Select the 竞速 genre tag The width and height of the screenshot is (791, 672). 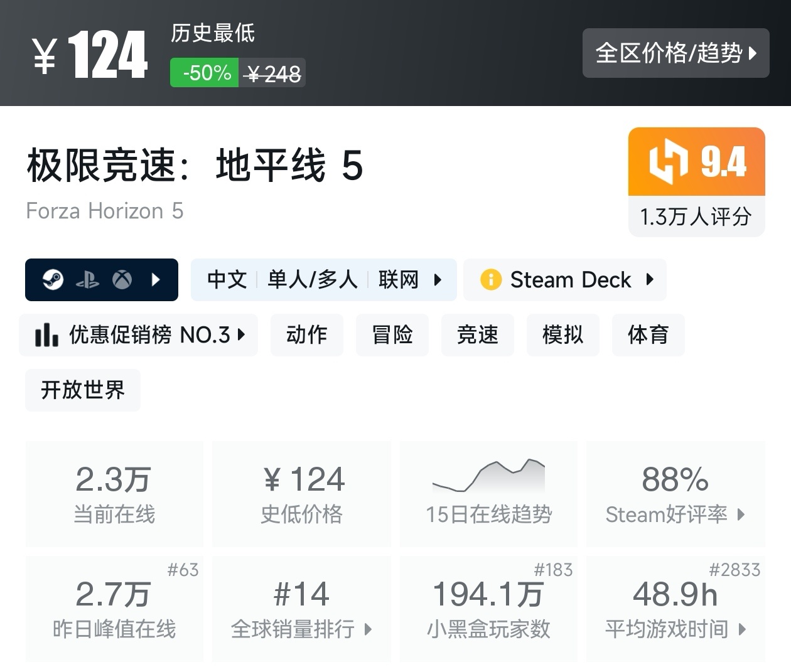coord(477,335)
